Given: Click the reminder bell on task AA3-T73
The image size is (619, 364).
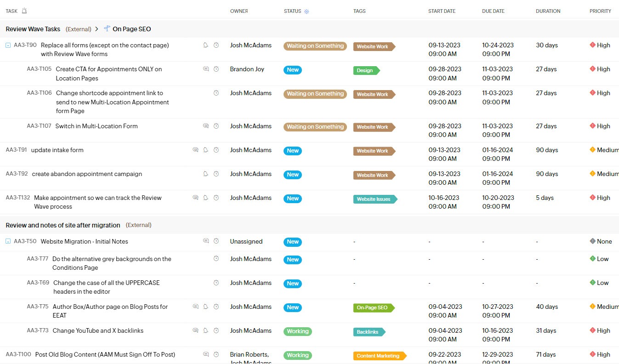Looking at the screenshot, I should [x=205, y=330].
